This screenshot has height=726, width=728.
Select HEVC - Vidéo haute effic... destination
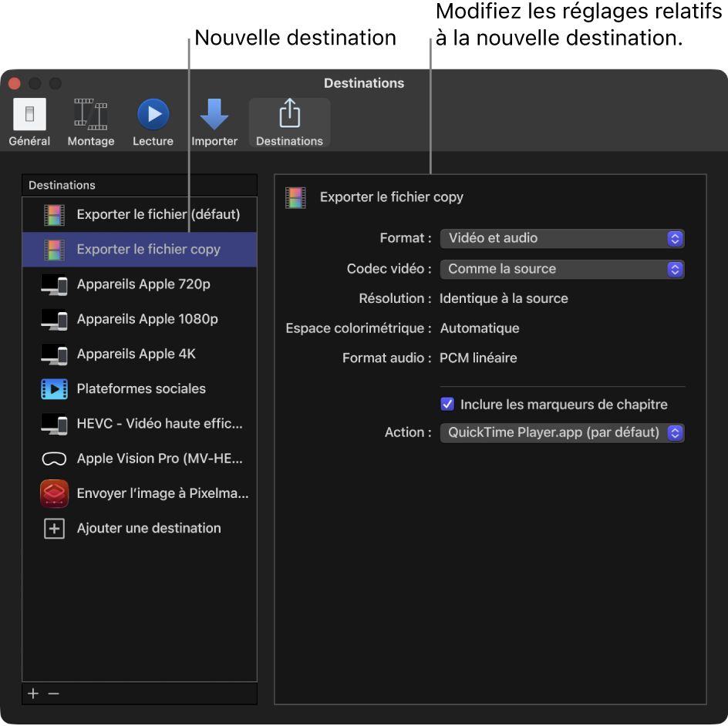(x=140, y=424)
